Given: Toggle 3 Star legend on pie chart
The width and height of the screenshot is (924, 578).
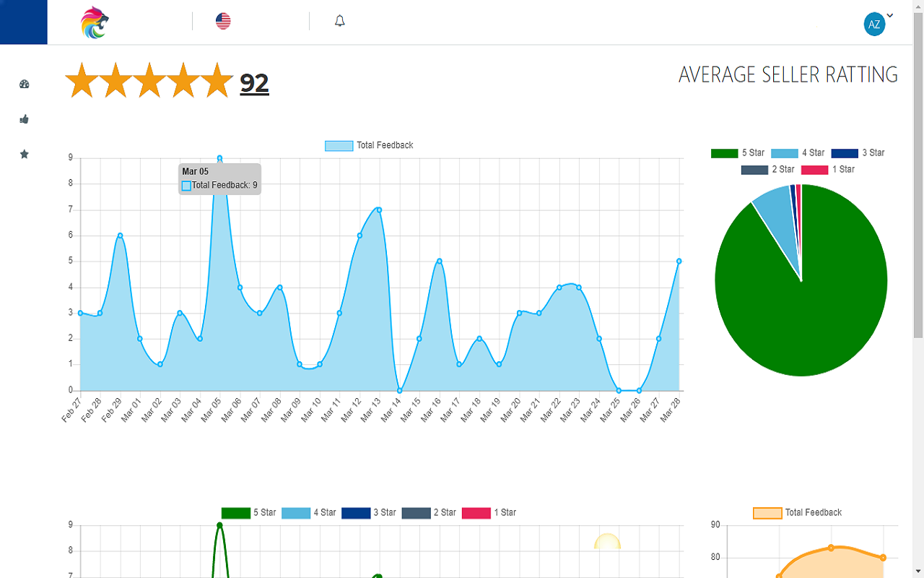Looking at the screenshot, I should point(858,152).
